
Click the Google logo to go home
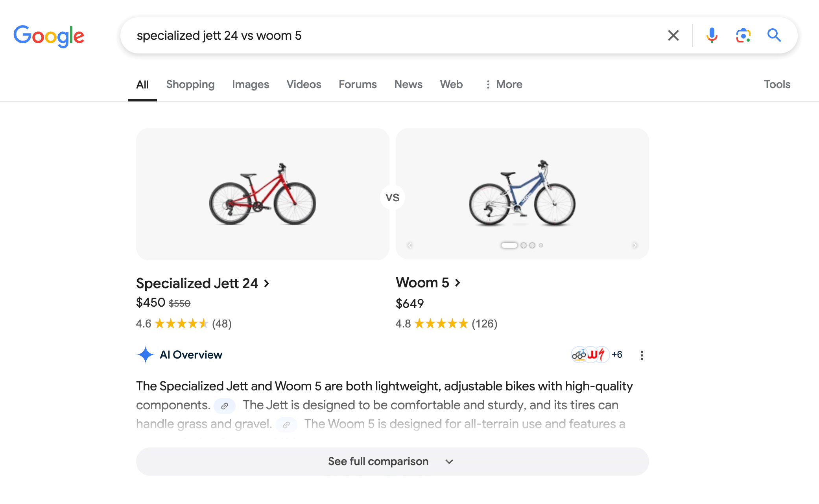pyautogui.click(x=49, y=35)
